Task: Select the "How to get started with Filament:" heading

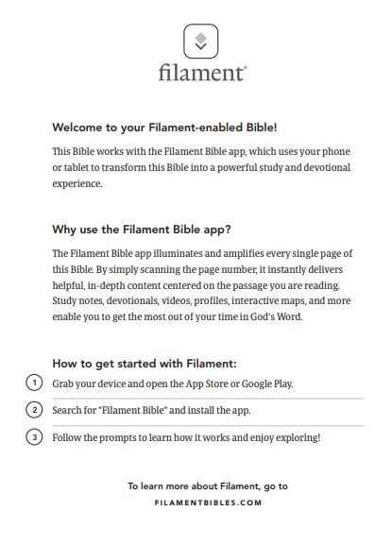Action: point(145,364)
